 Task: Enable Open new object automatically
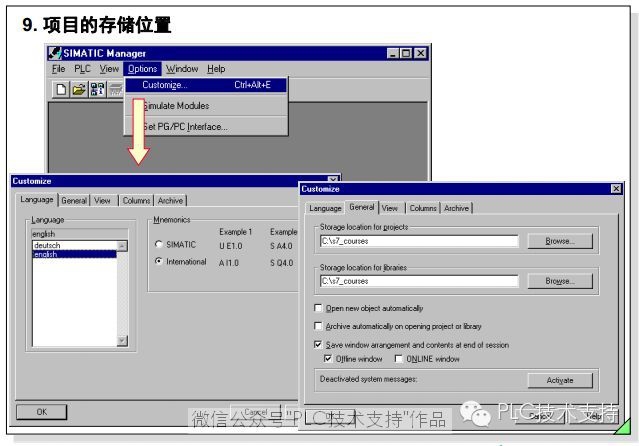pyautogui.click(x=318, y=308)
